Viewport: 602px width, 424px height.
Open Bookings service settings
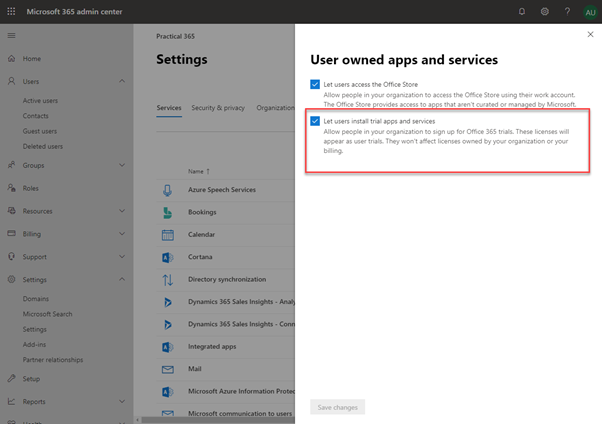click(202, 212)
